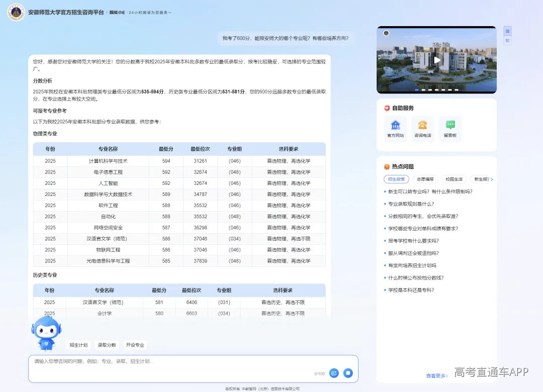Click the stop generation button in input box

pyautogui.click(x=348, y=373)
